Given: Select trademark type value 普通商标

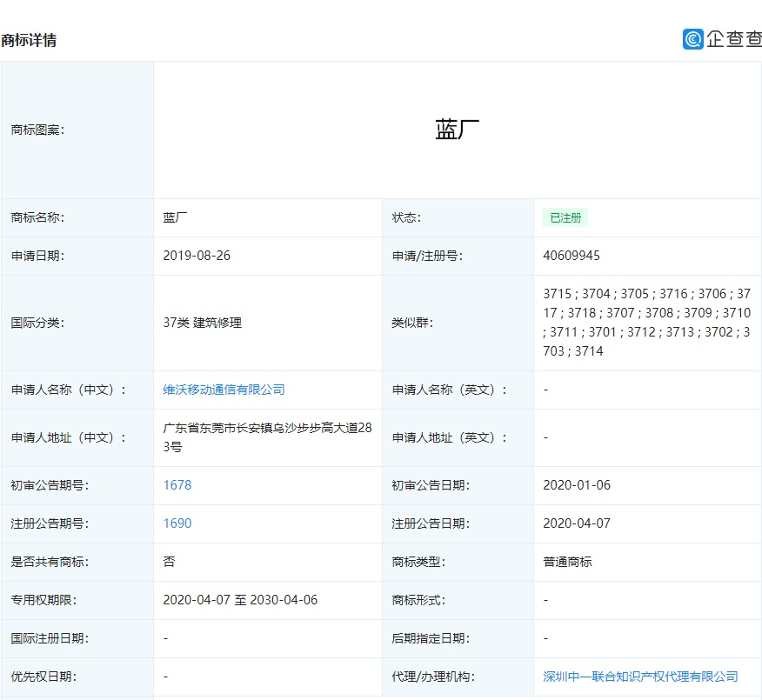Looking at the screenshot, I should 567,562.
